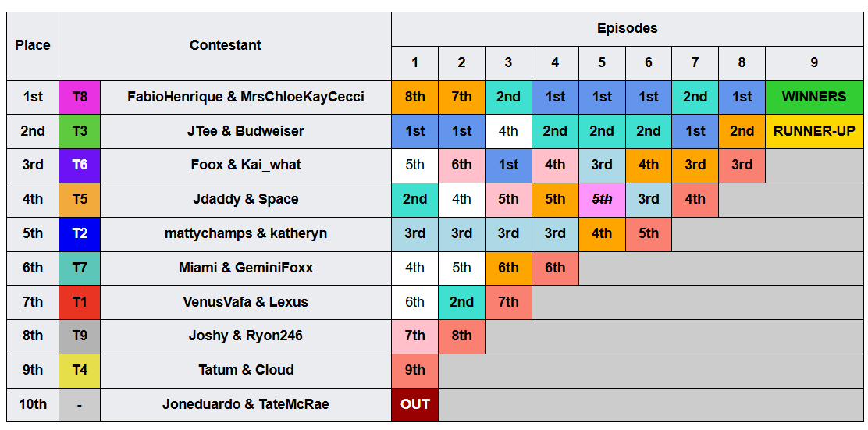This screenshot has width=868, height=430.
Task: Click the dark red OUT cell
Action: (x=414, y=404)
